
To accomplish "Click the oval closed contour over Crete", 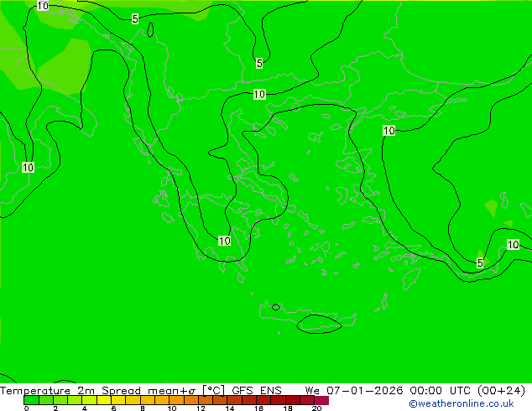I will tap(319, 325).
